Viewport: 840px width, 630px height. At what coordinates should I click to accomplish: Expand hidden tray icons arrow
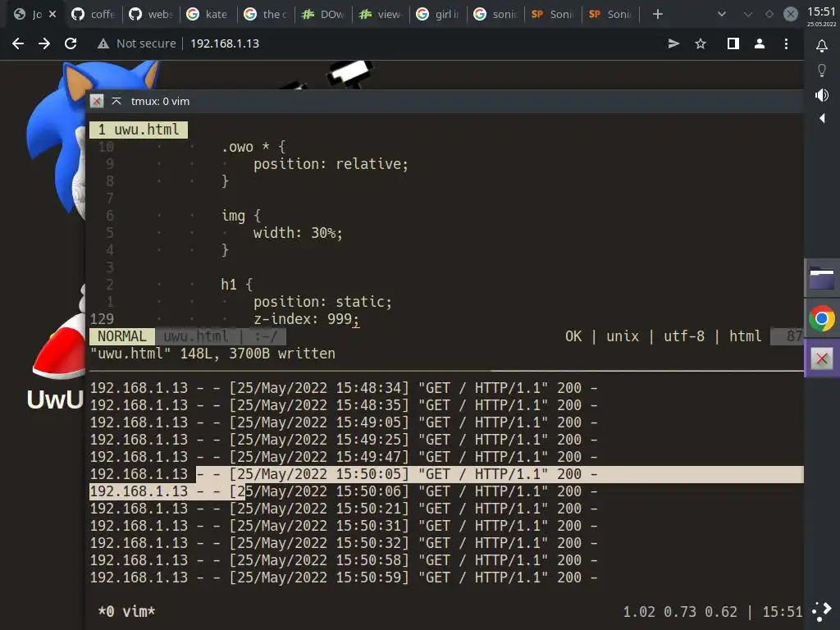click(822, 118)
